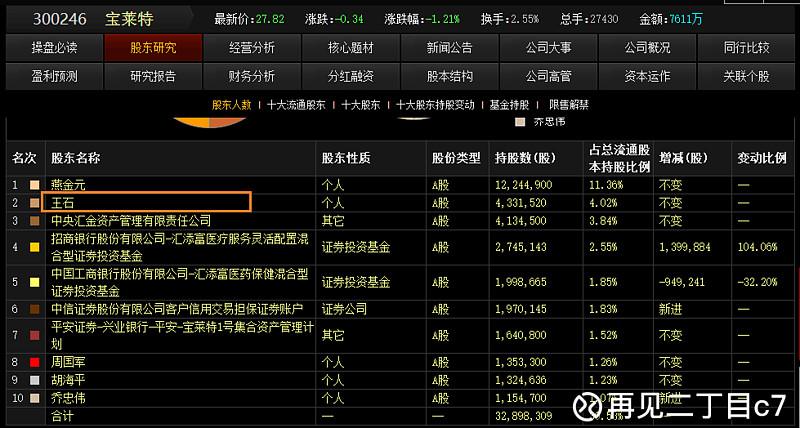
Task: Click the 乔忠伟 legend swatch above the table
Action: [520, 122]
